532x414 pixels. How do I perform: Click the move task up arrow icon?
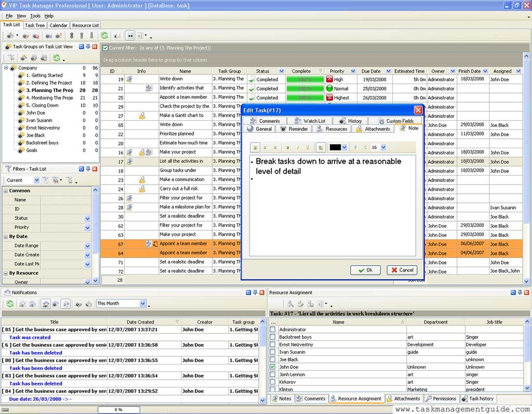[82, 35]
